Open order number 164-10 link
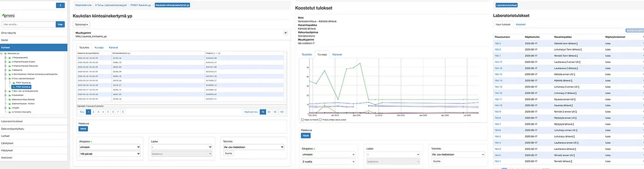644x169 pixels. coord(498,105)
